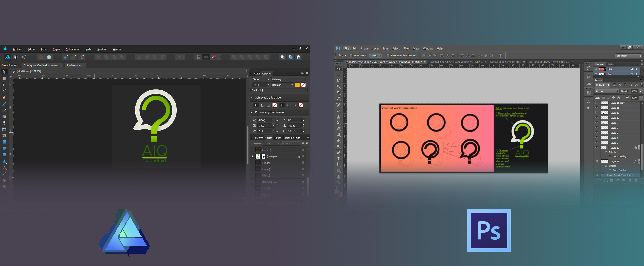Open the [Sin Estilo] style dropdown

[279, 90]
